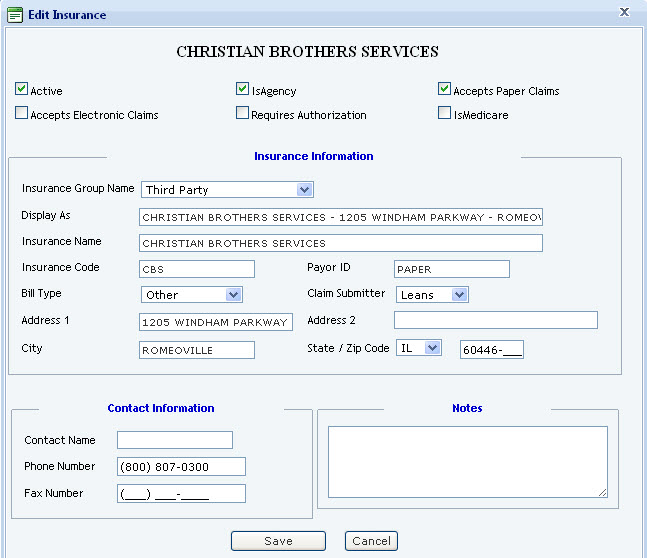
Task: Check the Requires Authorization box
Action: pos(242,113)
